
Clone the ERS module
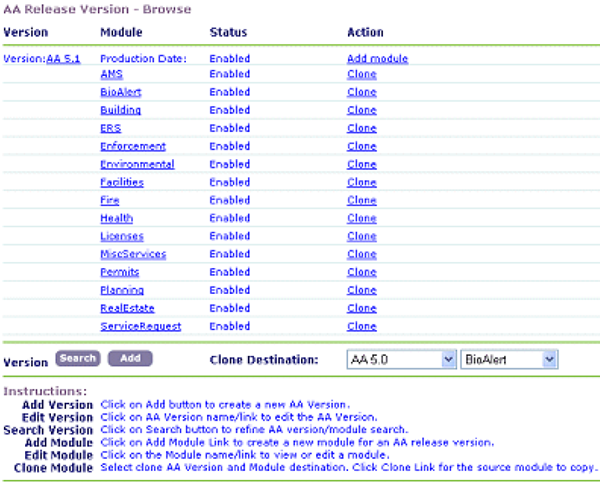[x=361, y=128]
